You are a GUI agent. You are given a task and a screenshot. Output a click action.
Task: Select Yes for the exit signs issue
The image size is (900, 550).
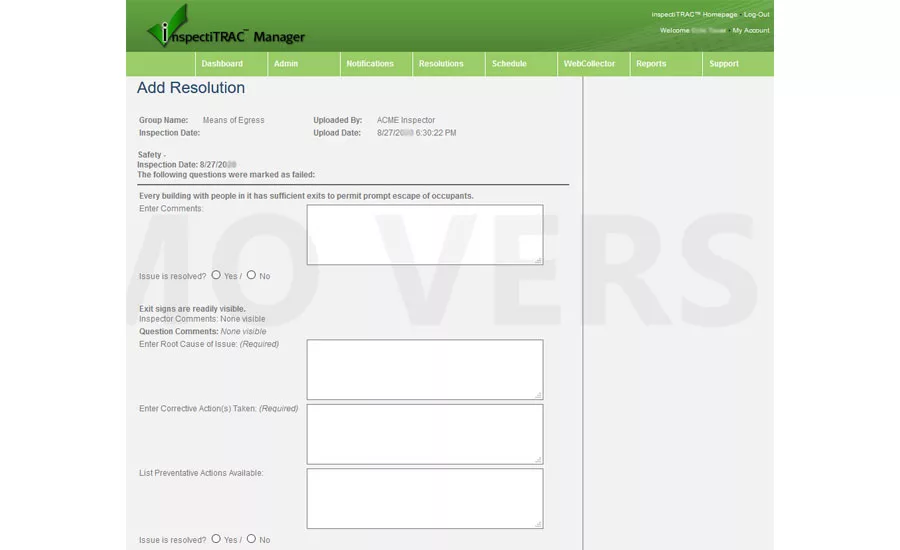point(216,539)
